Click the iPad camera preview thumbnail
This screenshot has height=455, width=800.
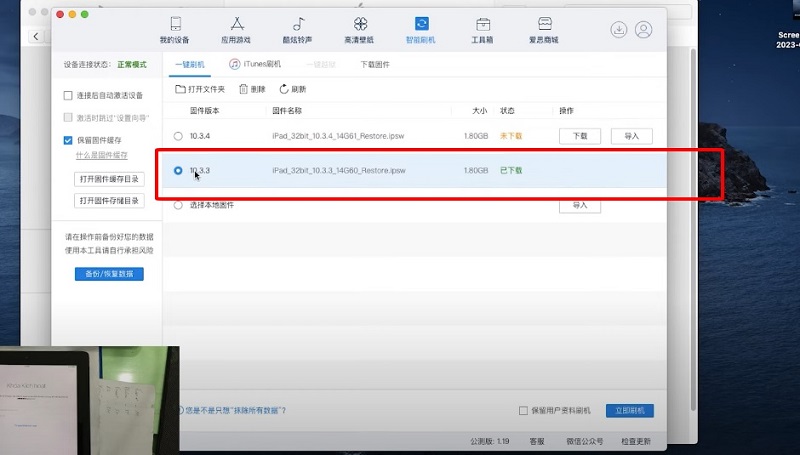point(89,400)
